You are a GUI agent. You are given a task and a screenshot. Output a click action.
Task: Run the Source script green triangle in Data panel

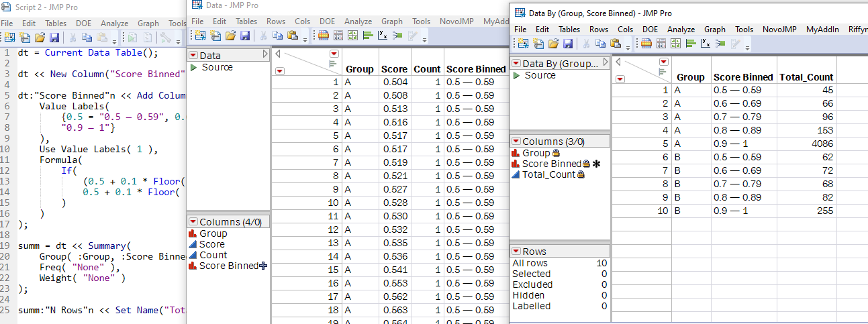(195, 67)
